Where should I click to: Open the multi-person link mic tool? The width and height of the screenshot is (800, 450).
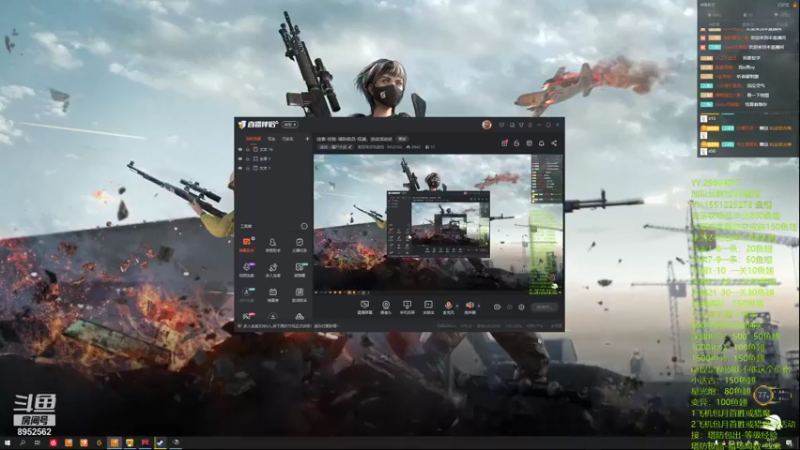(273, 269)
